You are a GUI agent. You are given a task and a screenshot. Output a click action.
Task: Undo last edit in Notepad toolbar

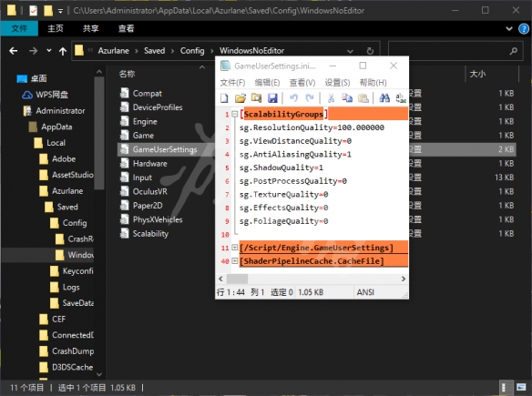[293, 98]
